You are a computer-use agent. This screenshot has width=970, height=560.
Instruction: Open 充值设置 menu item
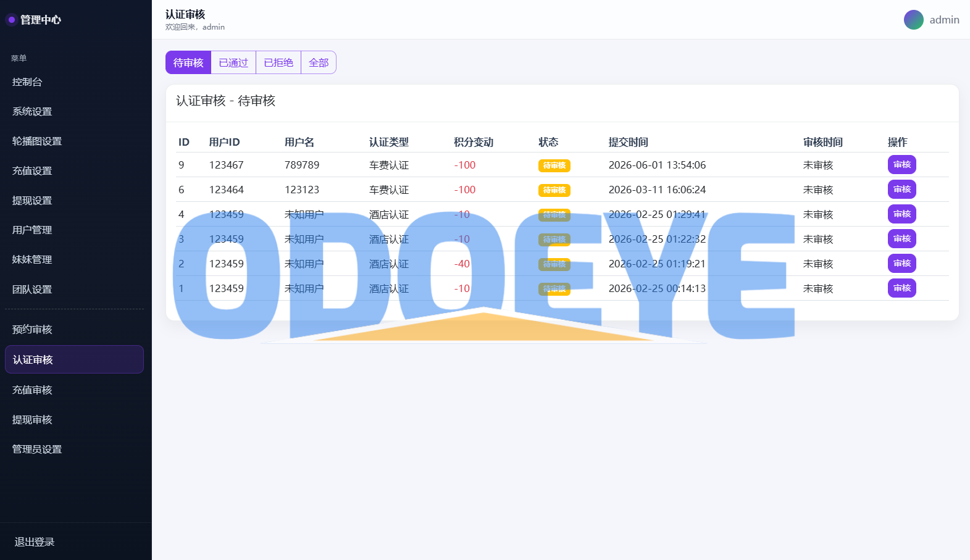coord(74,171)
